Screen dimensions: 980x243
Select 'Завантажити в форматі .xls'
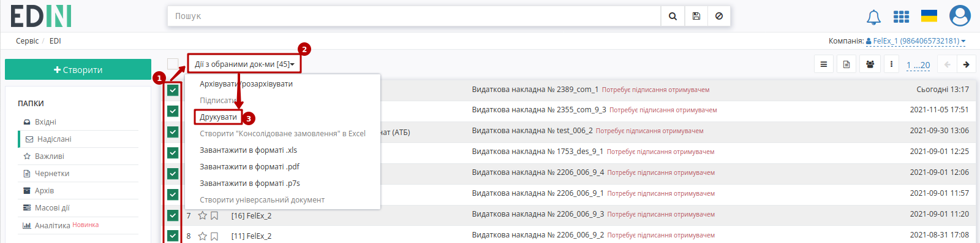tap(248, 150)
